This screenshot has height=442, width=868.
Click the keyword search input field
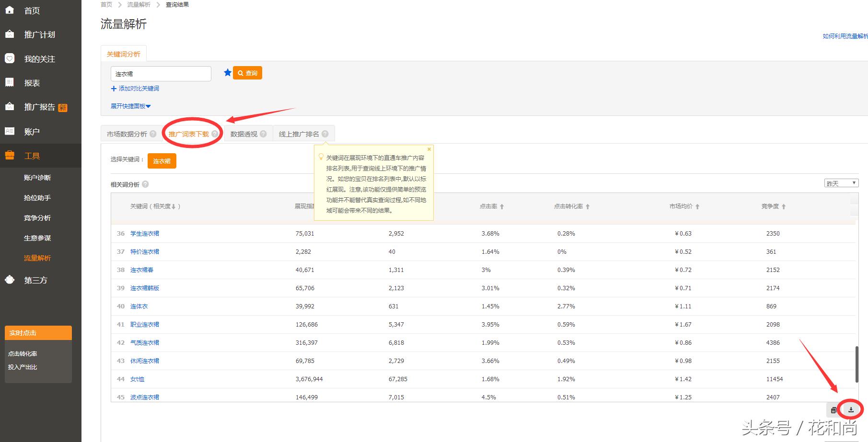[x=161, y=74]
